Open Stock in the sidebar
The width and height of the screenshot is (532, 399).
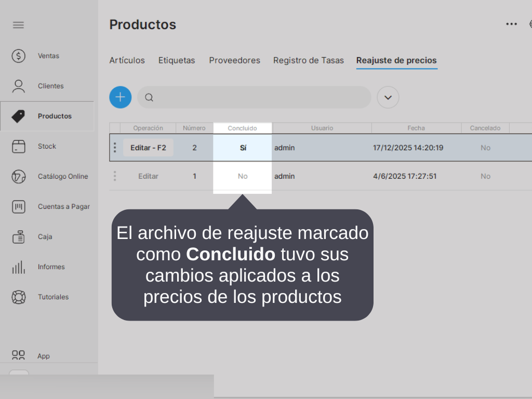(x=47, y=146)
